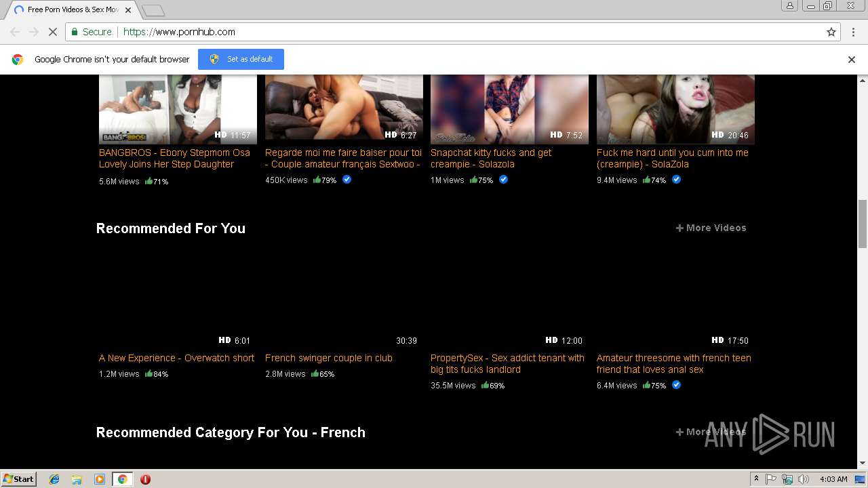Click the 'Recommended For You' heading
This screenshot has width=868, height=488.
coord(171,228)
